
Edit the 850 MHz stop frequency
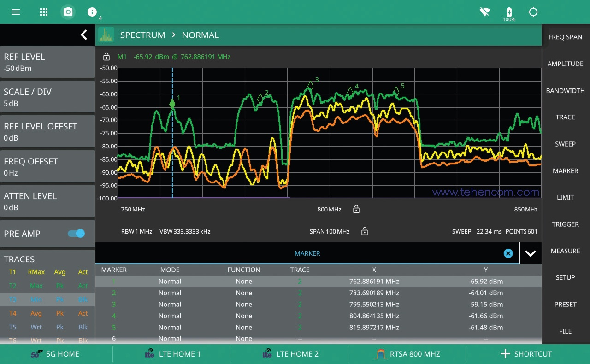click(x=526, y=209)
